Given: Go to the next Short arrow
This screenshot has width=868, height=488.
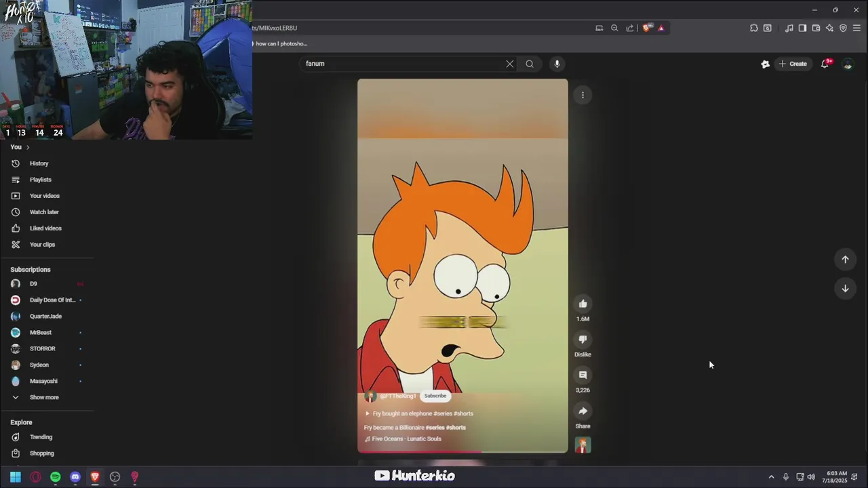Looking at the screenshot, I should [845, 289].
